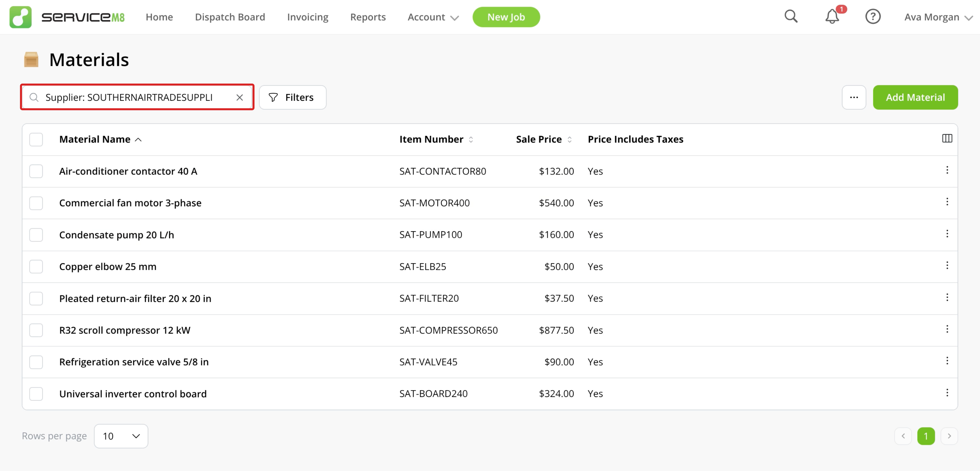The height and width of the screenshot is (471, 980).
Task: Click the New Job button
Action: pos(506,17)
